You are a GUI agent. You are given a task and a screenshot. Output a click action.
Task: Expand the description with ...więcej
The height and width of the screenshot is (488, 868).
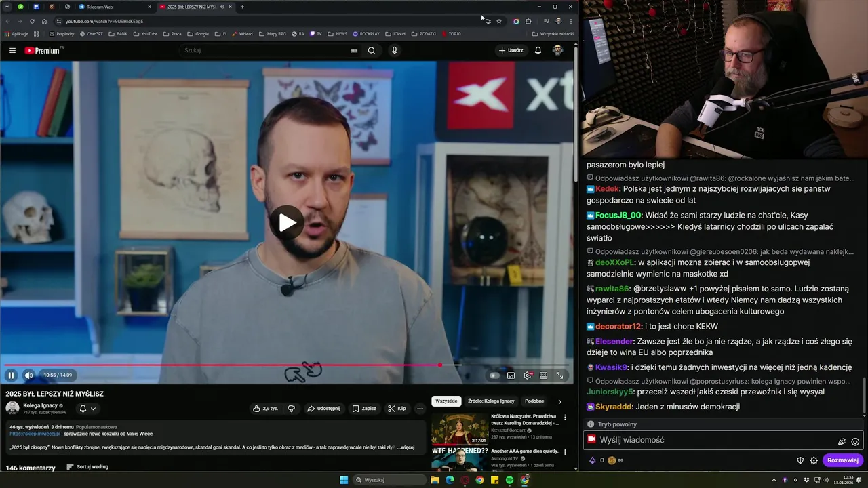click(x=406, y=447)
